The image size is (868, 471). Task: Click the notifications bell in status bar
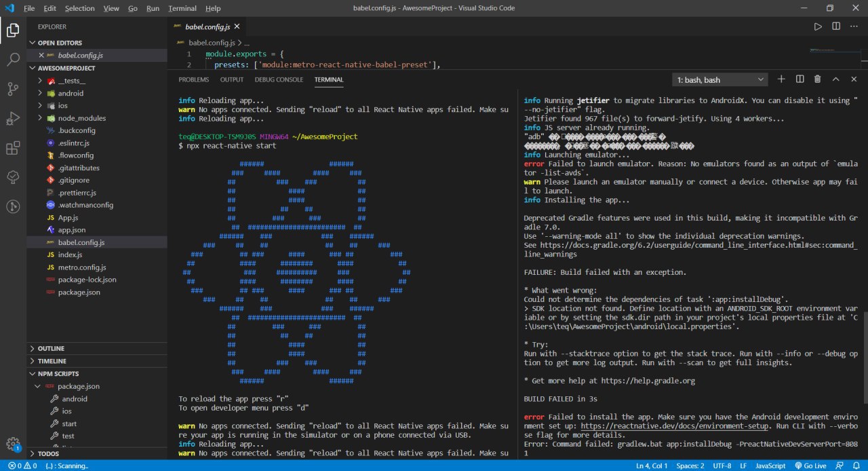pyautogui.click(x=857, y=466)
